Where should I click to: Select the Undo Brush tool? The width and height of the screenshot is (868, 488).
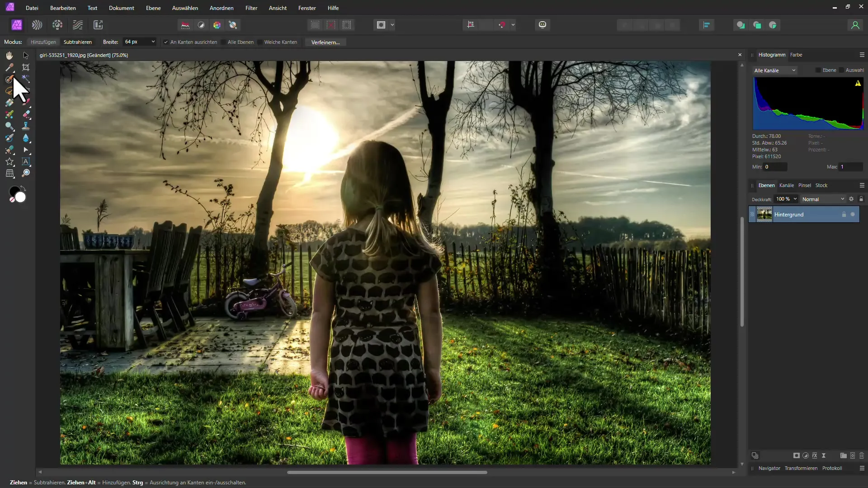point(9,138)
